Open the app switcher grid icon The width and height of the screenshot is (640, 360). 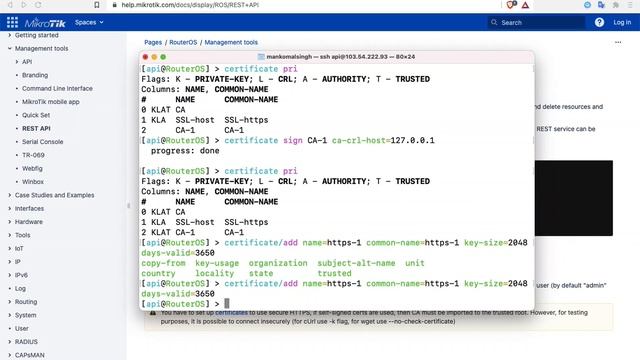click(x=12, y=22)
